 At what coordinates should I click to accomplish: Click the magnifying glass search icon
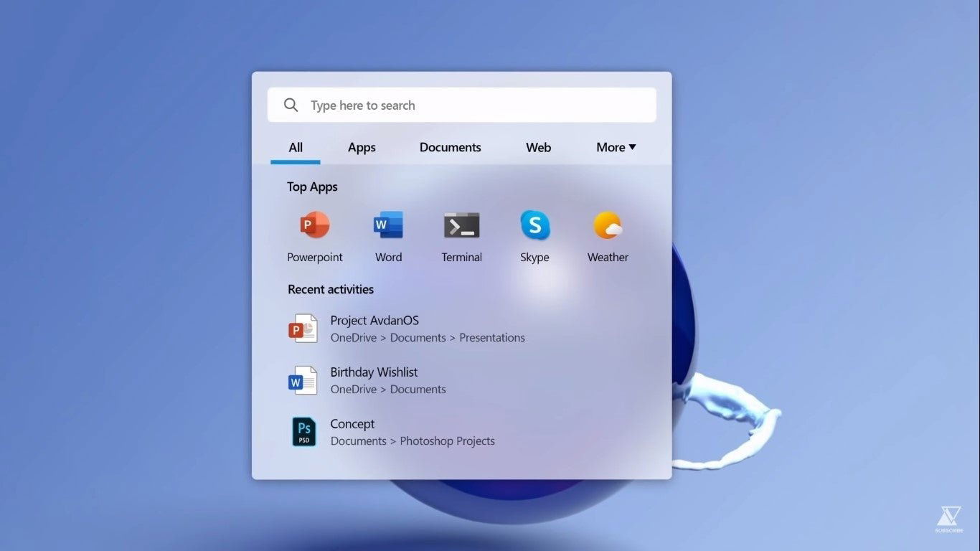pyautogui.click(x=291, y=105)
